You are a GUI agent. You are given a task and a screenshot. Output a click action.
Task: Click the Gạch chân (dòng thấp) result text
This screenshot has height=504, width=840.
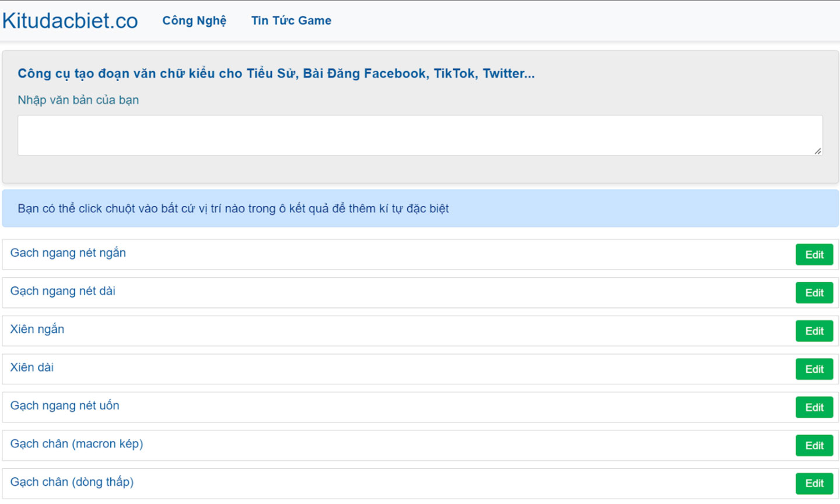pyautogui.click(x=72, y=482)
